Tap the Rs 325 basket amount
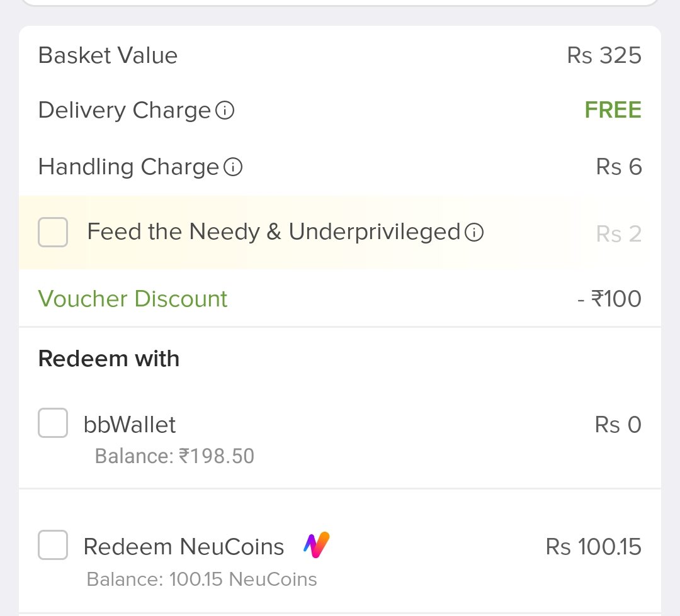The height and width of the screenshot is (616, 680). pos(604,55)
